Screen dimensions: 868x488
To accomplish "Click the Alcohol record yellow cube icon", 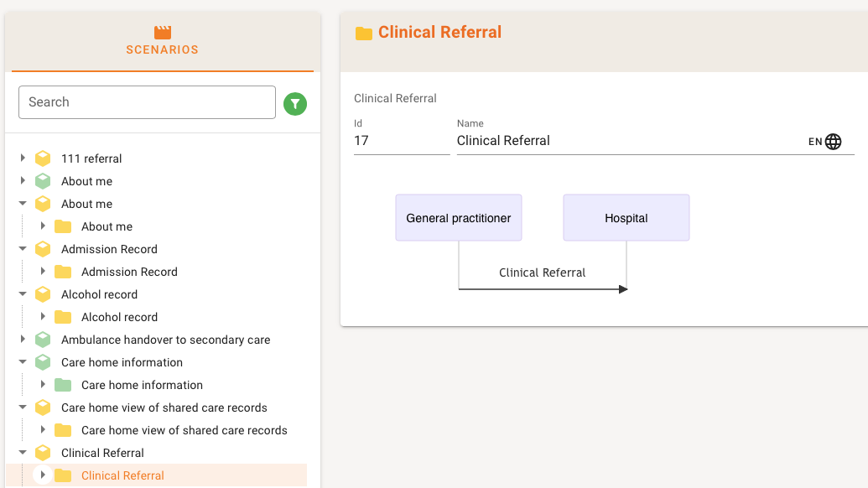I will pyautogui.click(x=43, y=294).
